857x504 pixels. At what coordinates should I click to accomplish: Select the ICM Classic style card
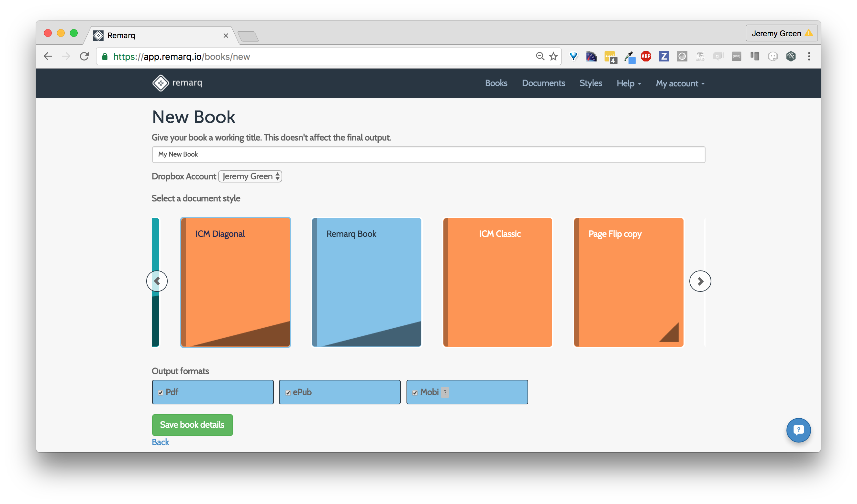497,282
